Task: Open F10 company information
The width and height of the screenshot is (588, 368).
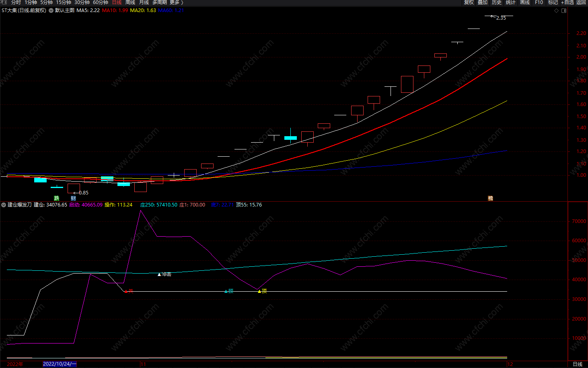Action: [x=539, y=2]
